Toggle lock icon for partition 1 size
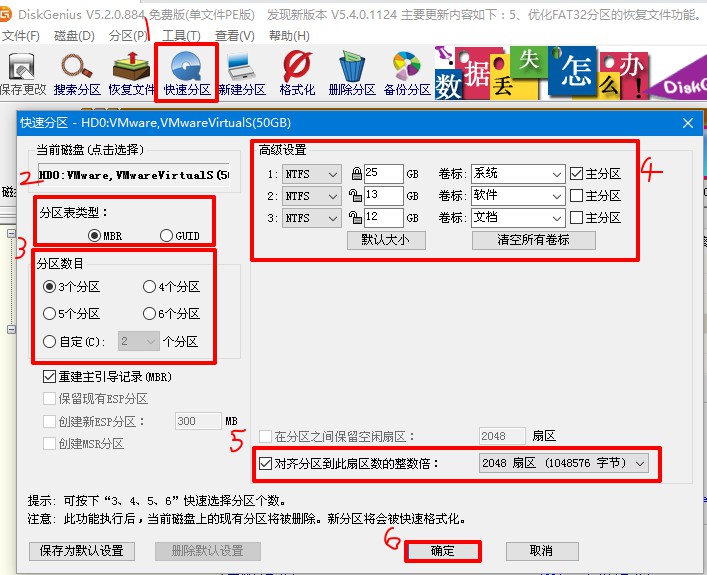Screen dimensions: 707x575 tap(356, 174)
